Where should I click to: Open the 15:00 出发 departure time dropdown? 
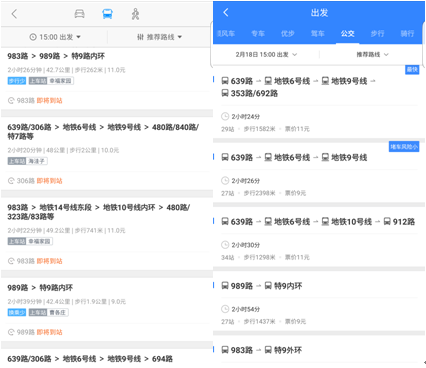[x=55, y=37]
